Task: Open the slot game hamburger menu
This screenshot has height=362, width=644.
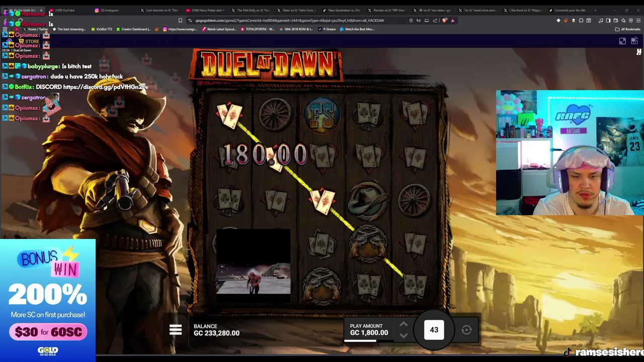Action: point(176,330)
